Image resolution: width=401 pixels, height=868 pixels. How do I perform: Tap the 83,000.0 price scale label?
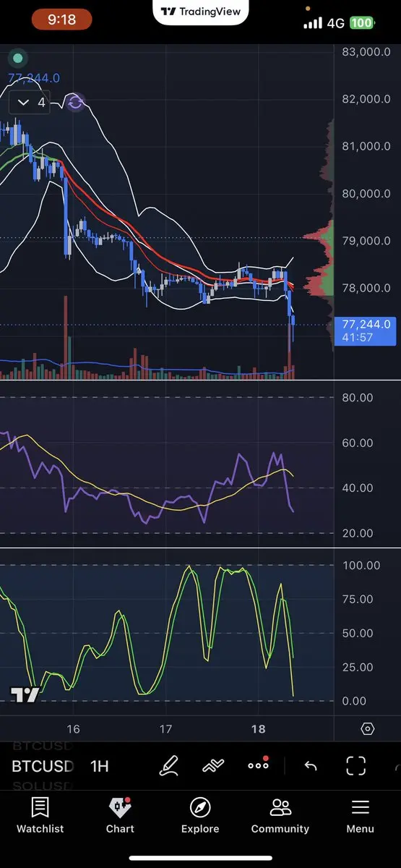click(x=366, y=52)
